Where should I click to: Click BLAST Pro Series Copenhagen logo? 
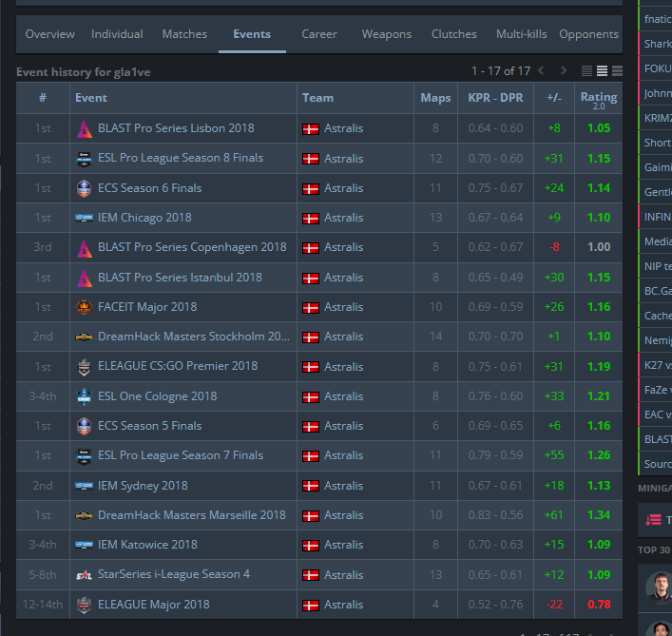point(84,248)
